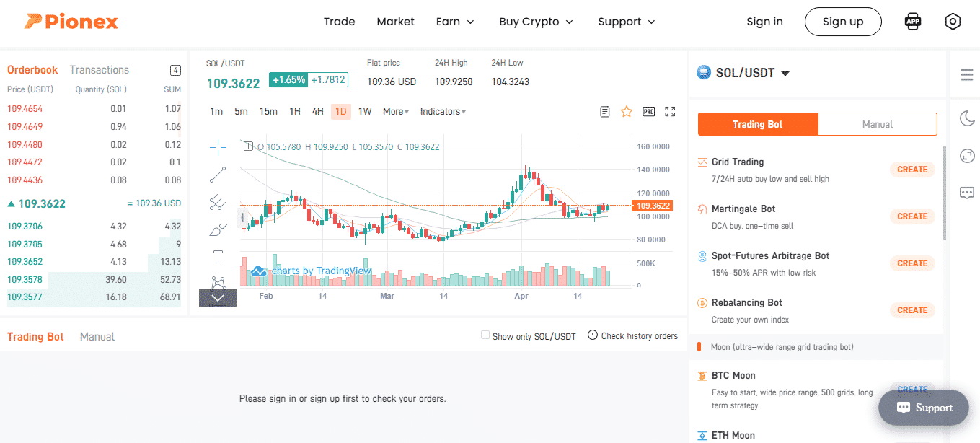This screenshot has height=443, width=980.
Task: Select the crosshair cursor tool
Action: (218, 148)
